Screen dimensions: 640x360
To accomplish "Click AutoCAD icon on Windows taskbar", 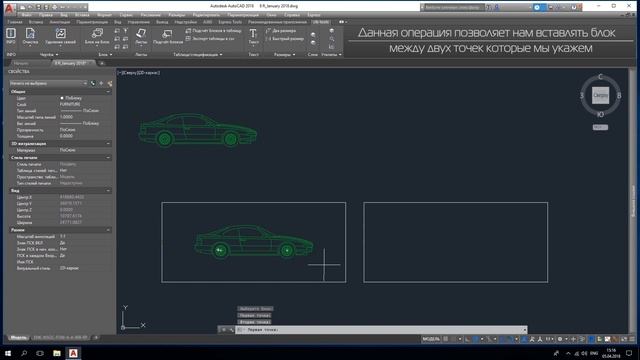I will [73, 353].
